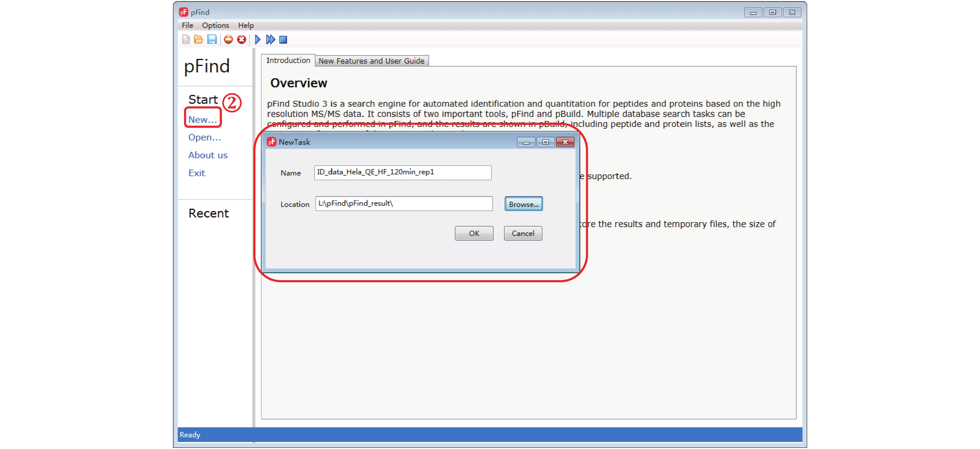Click the About us link
Viewport: 980px width, 449px height.
pyautogui.click(x=208, y=155)
